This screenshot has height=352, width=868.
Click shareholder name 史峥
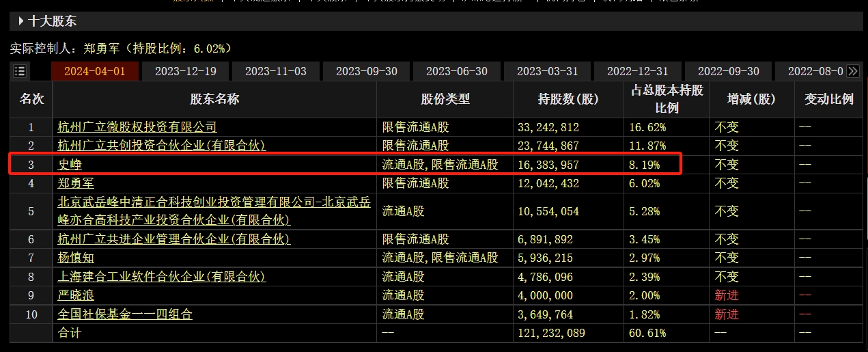[x=70, y=165]
